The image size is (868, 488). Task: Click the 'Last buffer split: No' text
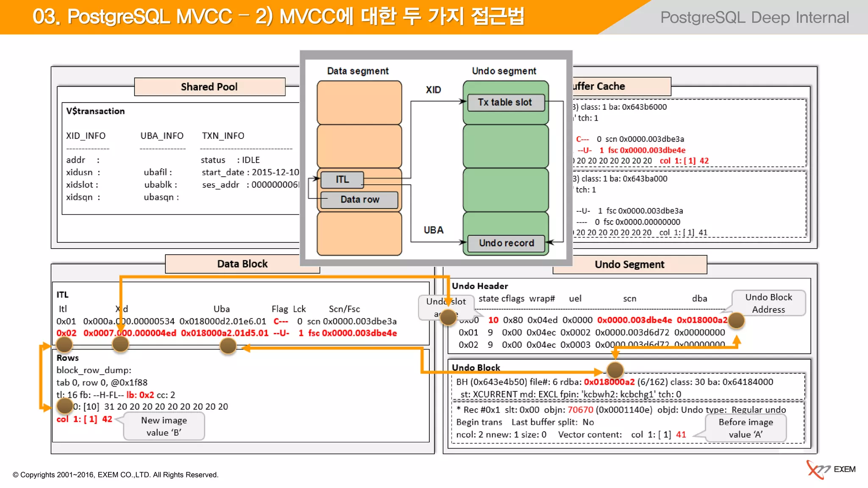click(553, 422)
